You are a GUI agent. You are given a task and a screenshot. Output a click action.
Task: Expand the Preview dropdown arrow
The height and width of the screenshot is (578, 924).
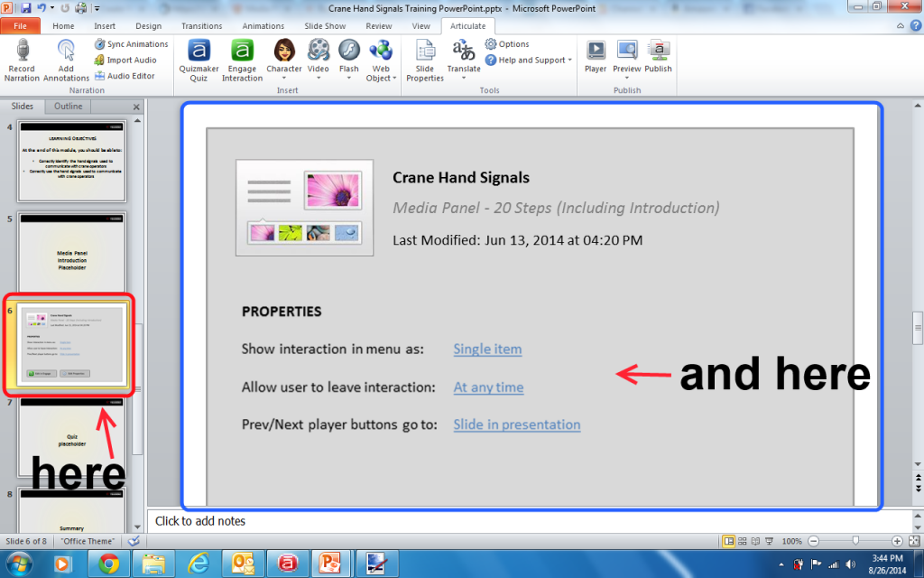coord(626,79)
